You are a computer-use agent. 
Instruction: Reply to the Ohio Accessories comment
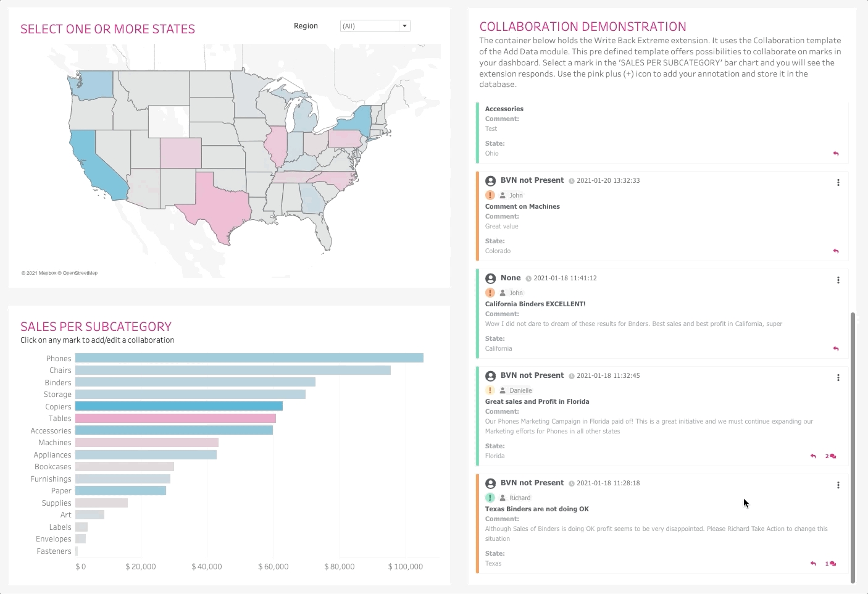tap(836, 154)
